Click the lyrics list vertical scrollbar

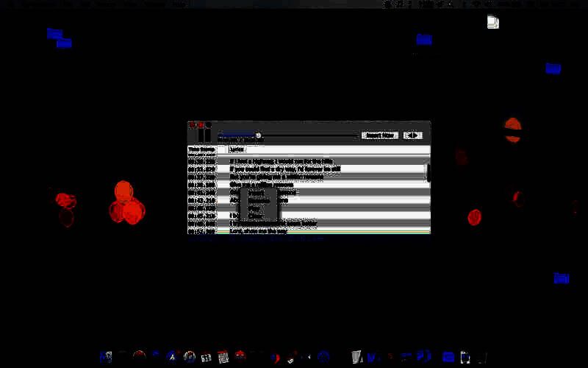[x=427, y=171]
